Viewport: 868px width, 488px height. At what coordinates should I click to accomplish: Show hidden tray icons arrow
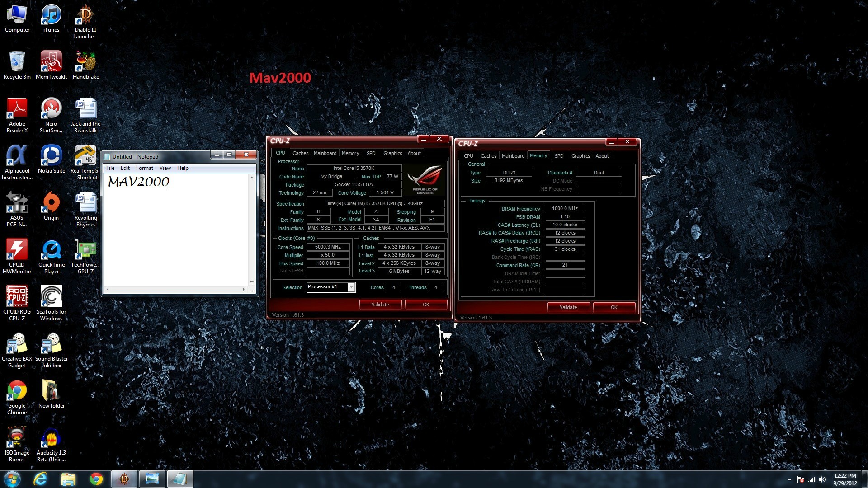(789, 479)
